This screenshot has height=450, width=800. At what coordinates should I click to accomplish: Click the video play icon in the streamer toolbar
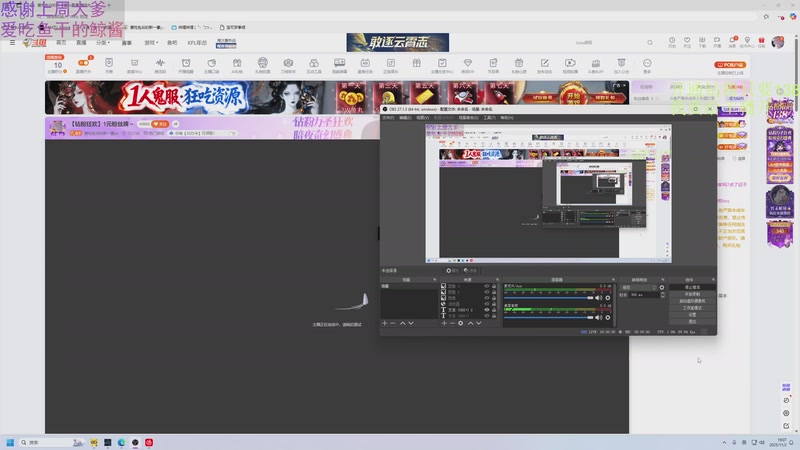pyautogui.click(x=570, y=63)
